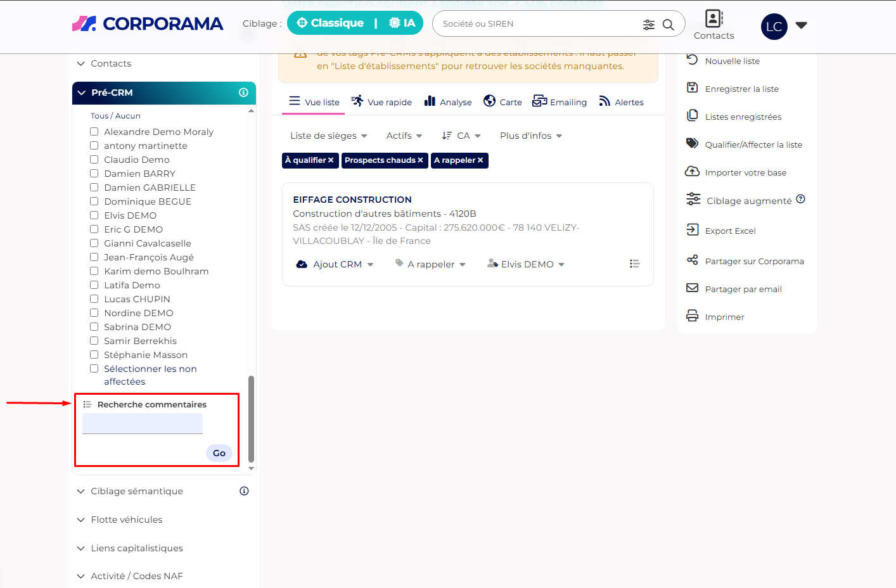Open advanced filters sliders icon in search bar
The image size is (896, 588).
648,25
